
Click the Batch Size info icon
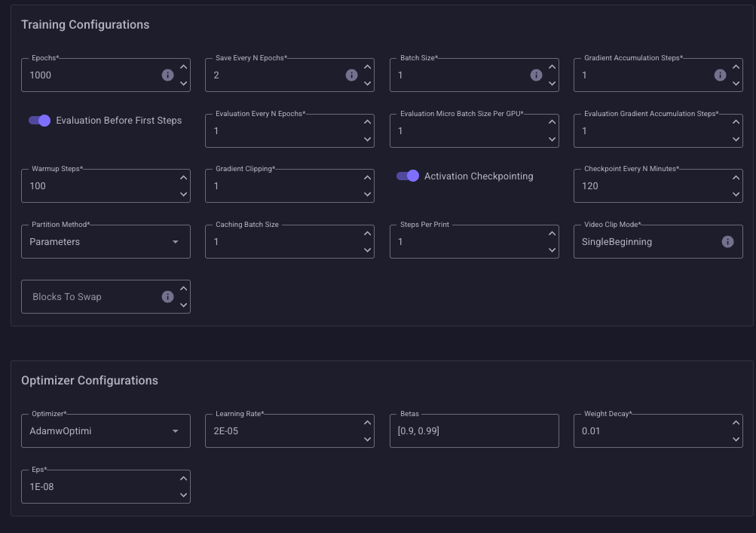(536, 75)
